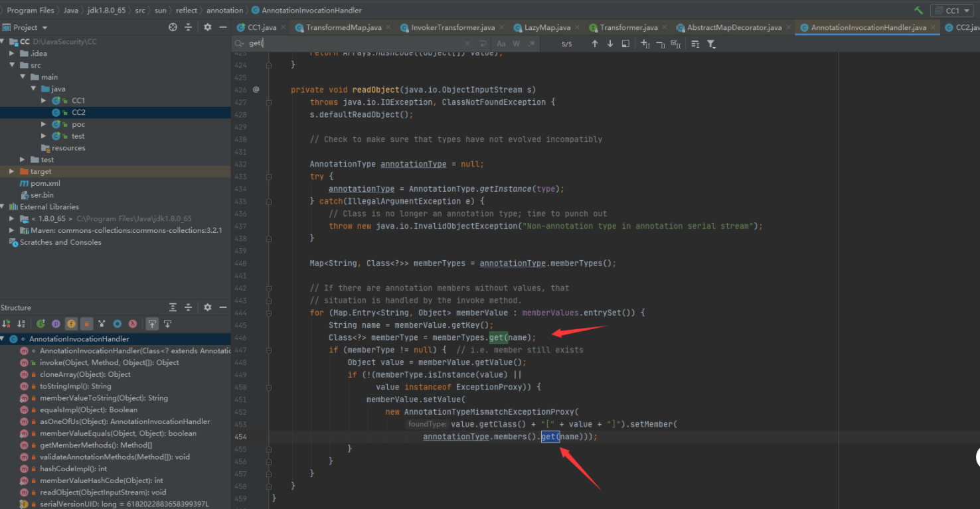Toggle show lambdas icon
This screenshot has width=980, height=509.
click(x=132, y=324)
